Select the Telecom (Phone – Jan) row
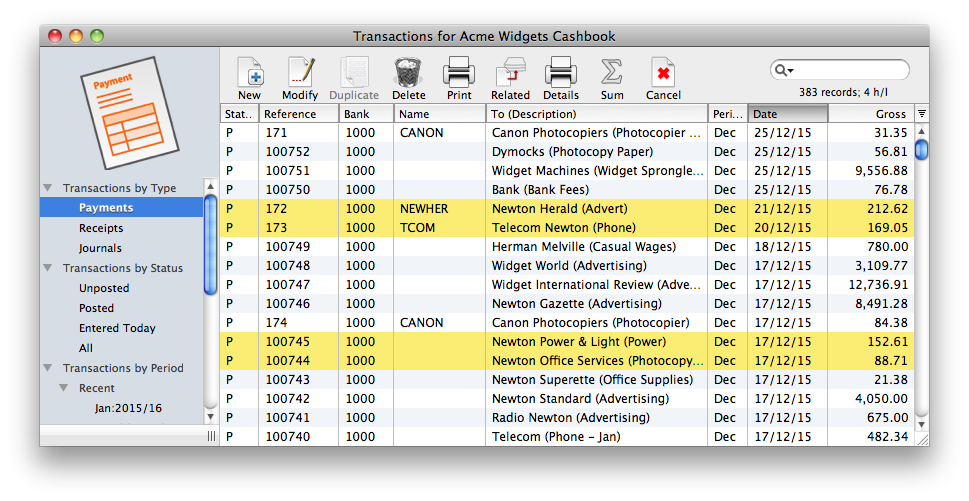 (x=567, y=436)
